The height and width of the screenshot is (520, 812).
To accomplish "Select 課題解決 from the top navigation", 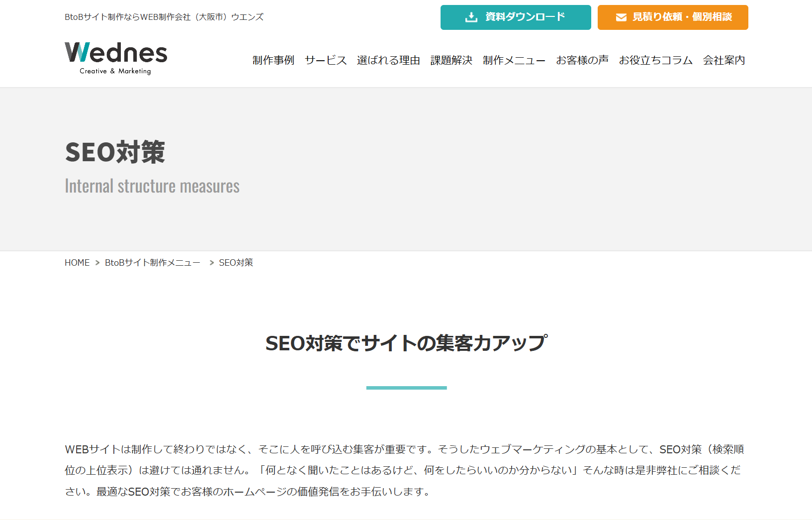I will coord(451,60).
